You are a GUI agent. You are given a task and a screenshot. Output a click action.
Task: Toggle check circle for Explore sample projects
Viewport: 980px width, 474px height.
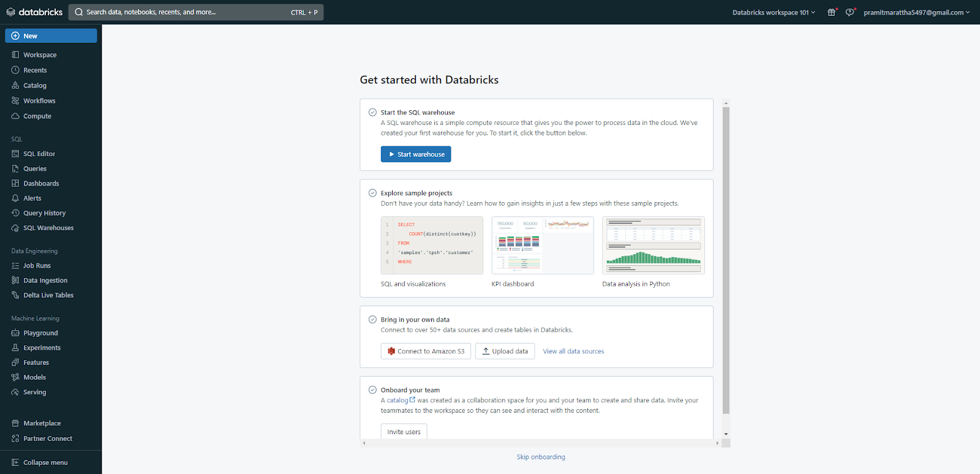(x=372, y=193)
